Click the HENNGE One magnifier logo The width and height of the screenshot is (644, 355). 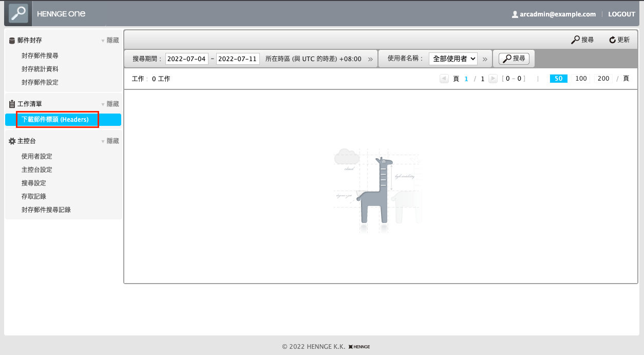click(18, 13)
